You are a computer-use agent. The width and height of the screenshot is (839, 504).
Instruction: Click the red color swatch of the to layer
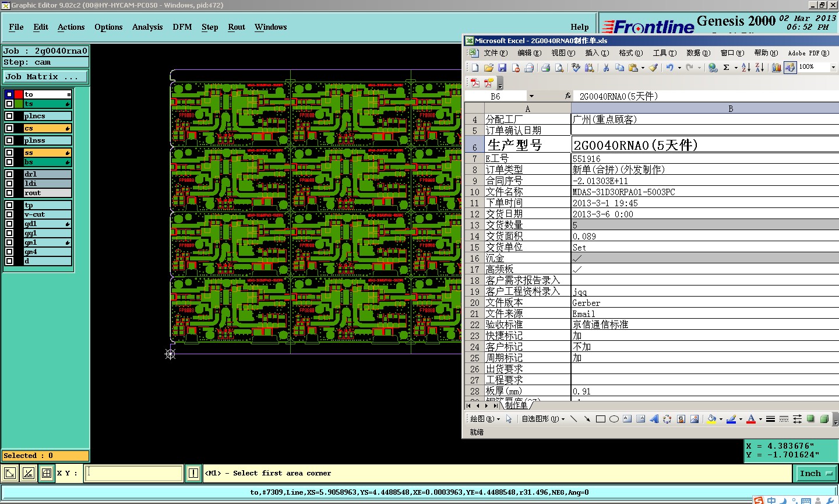click(x=19, y=94)
